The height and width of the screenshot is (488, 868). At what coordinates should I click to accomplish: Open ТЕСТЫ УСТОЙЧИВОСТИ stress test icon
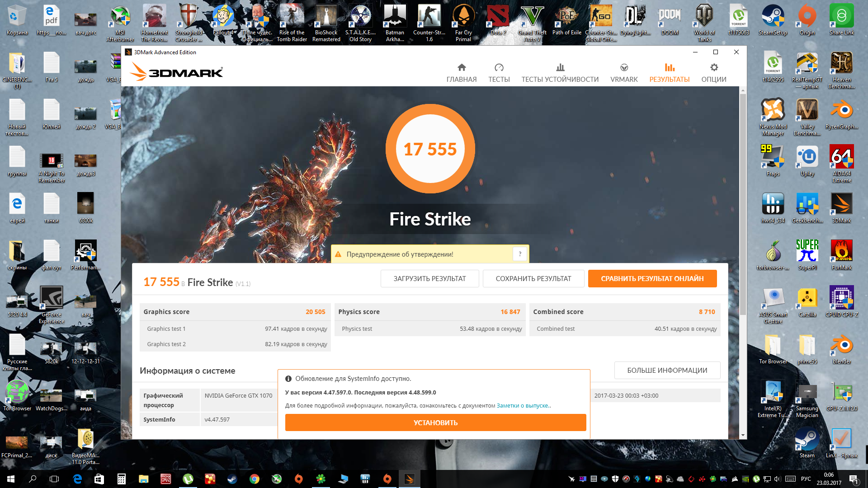point(560,68)
